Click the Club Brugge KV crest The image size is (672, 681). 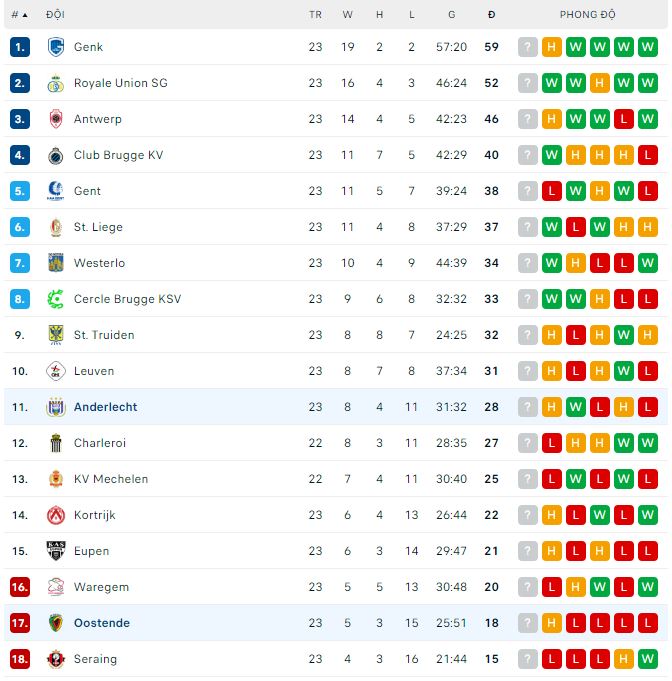tap(56, 155)
